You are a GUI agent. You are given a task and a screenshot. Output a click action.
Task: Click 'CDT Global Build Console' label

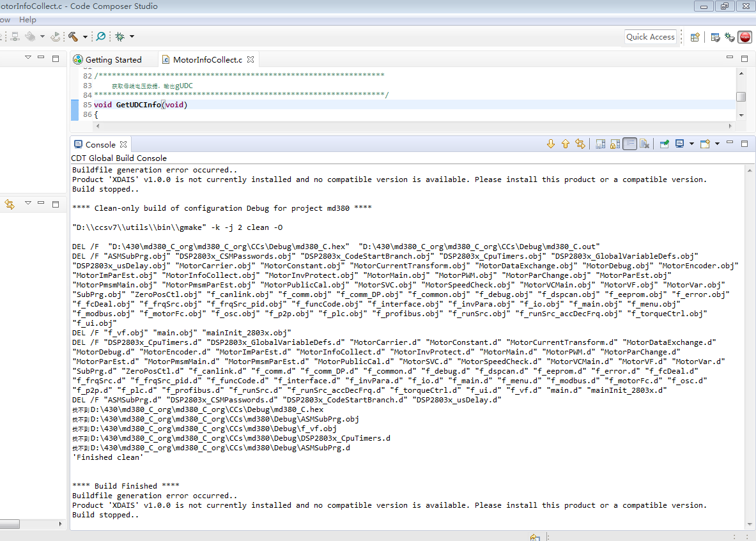[x=119, y=158]
